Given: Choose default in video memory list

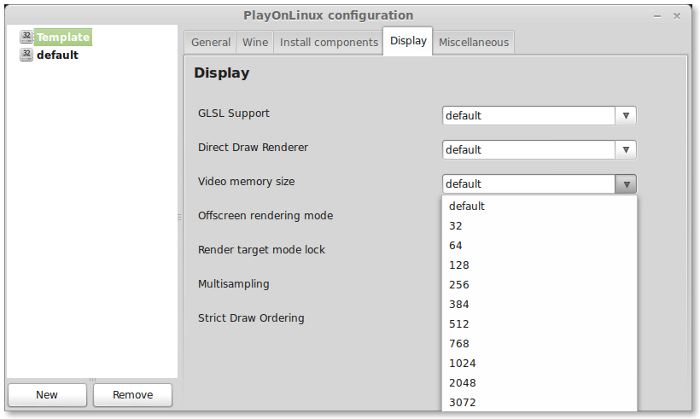Looking at the screenshot, I should click(539, 206).
